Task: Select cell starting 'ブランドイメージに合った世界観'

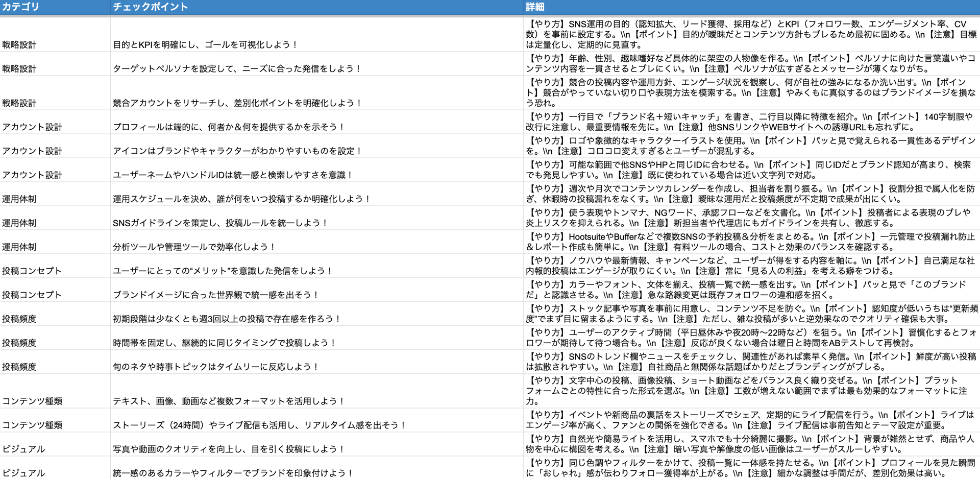Action: (317, 290)
